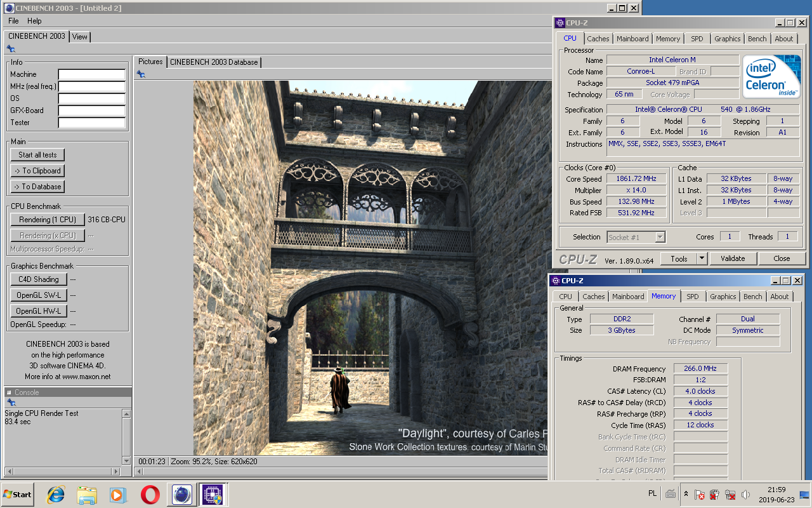Run the OpenGL SW-L benchmark
The width and height of the screenshot is (812, 508).
click(38, 295)
